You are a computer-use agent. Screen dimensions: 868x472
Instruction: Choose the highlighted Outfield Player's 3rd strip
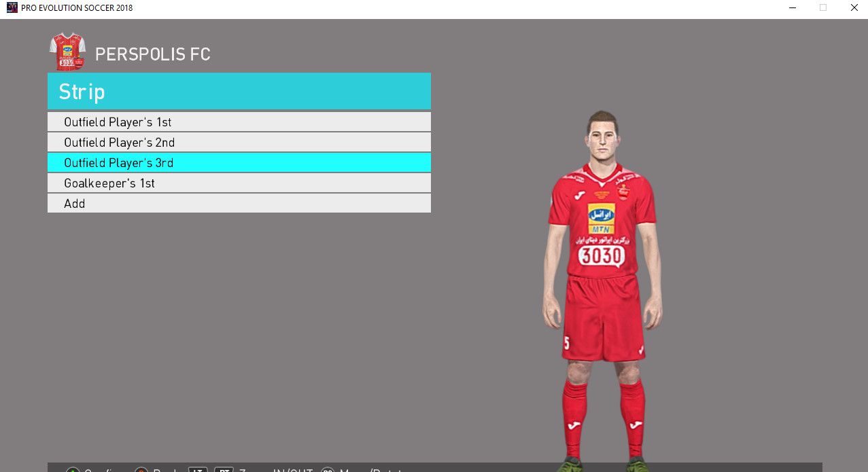click(239, 163)
